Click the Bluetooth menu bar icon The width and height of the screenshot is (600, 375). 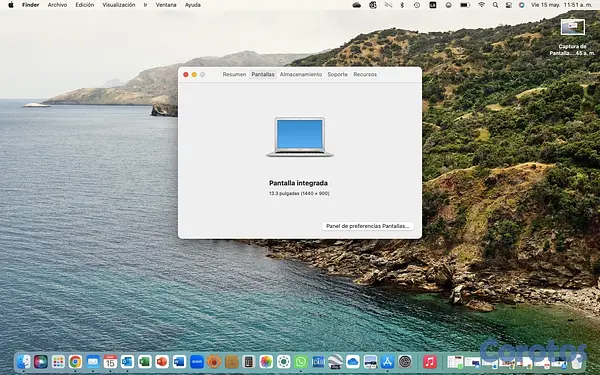(402, 5)
